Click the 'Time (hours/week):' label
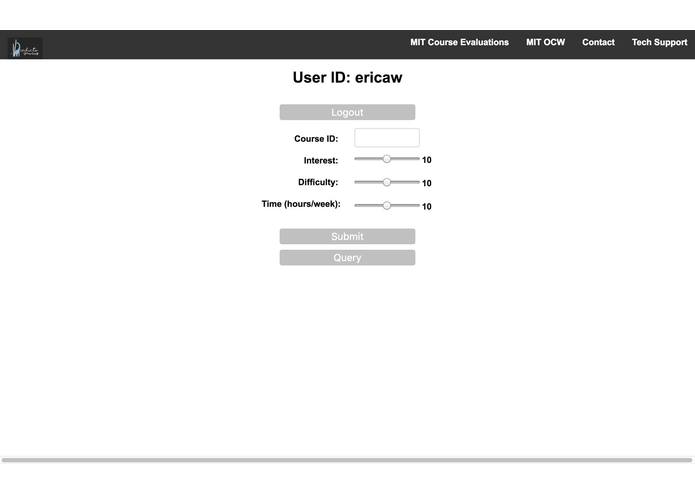This screenshot has width=695, height=494. pos(301,204)
